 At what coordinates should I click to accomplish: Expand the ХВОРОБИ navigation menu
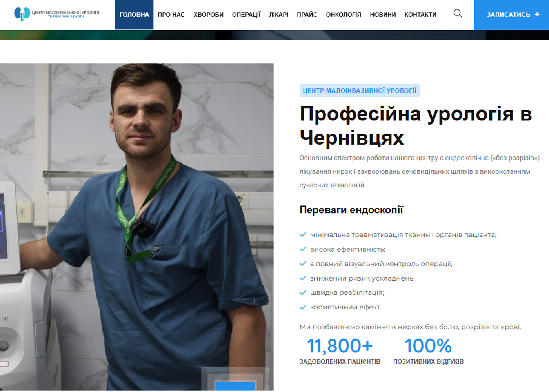[x=208, y=15]
